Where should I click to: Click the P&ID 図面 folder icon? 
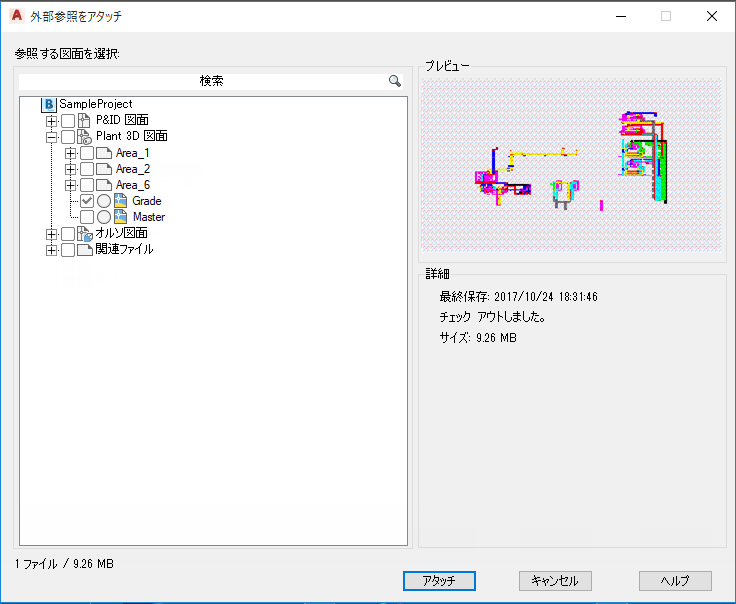[x=84, y=121]
